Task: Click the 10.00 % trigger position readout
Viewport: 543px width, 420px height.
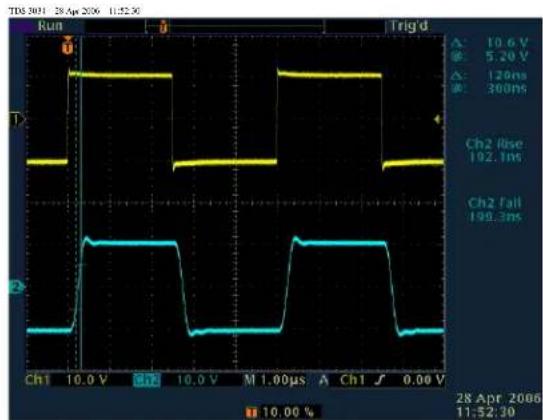Action: click(288, 412)
